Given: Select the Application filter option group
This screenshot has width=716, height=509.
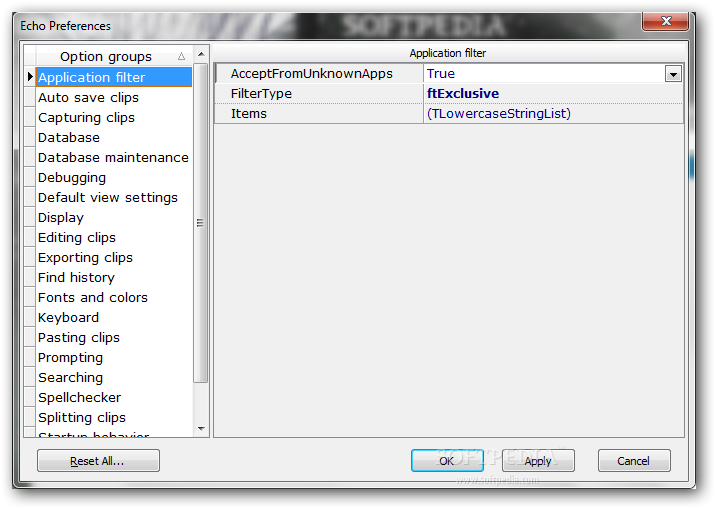Looking at the screenshot, I should pos(114,77).
